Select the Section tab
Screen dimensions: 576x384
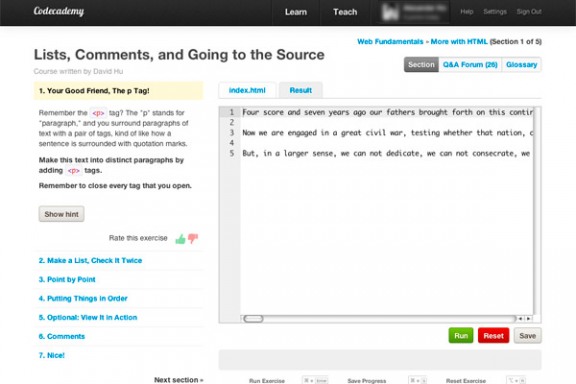pyautogui.click(x=421, y=65)
